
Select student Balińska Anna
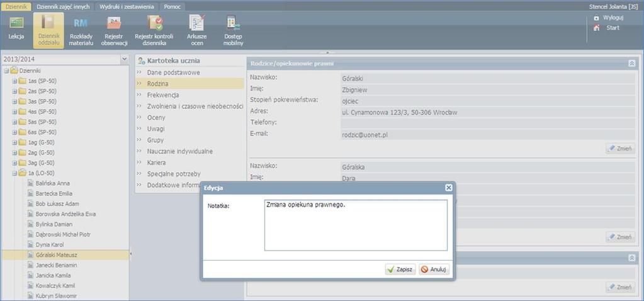point(53,183)
